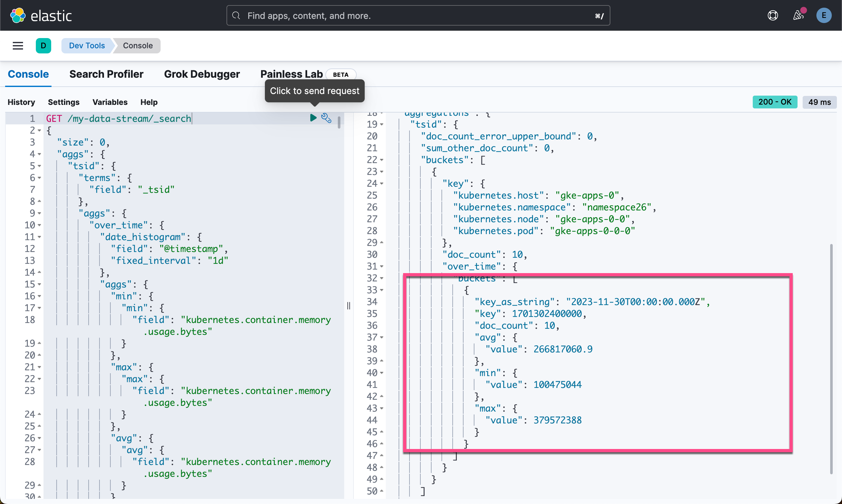Collapse response buckets array on line 22

[x=382, y=160]
